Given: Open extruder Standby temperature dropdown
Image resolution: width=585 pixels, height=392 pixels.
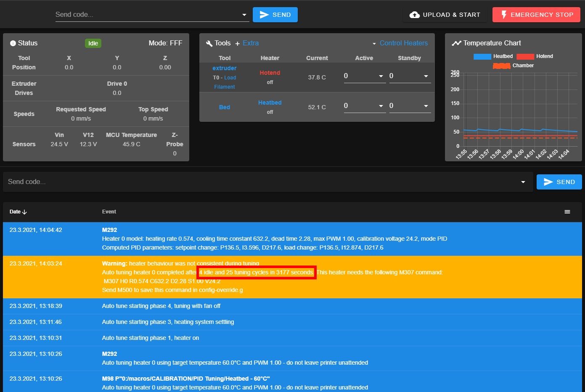Looking at the screenshot, I should [426, 76].
